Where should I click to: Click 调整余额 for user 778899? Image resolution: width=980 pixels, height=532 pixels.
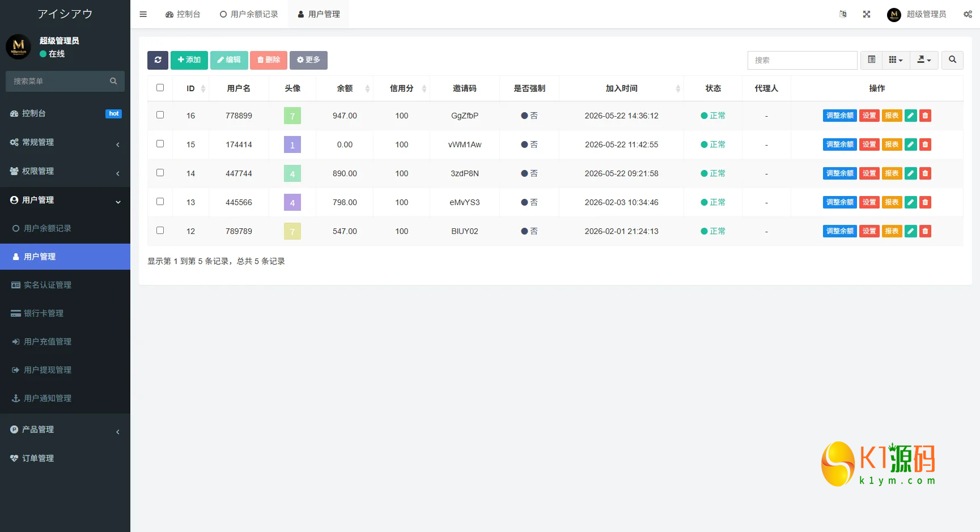[x=839, y=116]
